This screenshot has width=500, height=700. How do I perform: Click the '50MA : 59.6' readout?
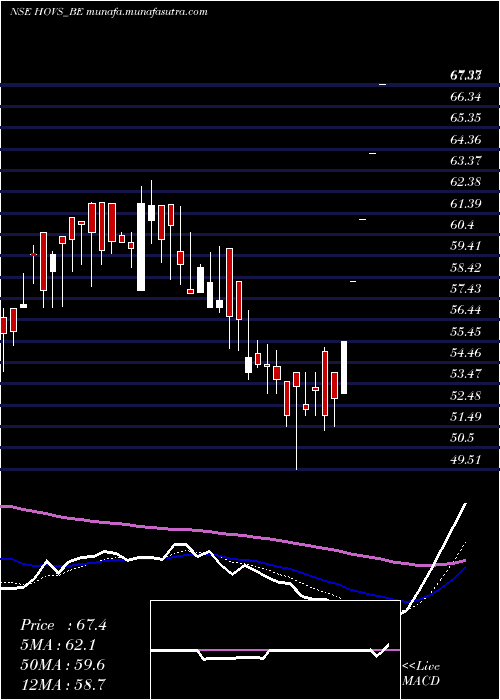click(62, 665)
